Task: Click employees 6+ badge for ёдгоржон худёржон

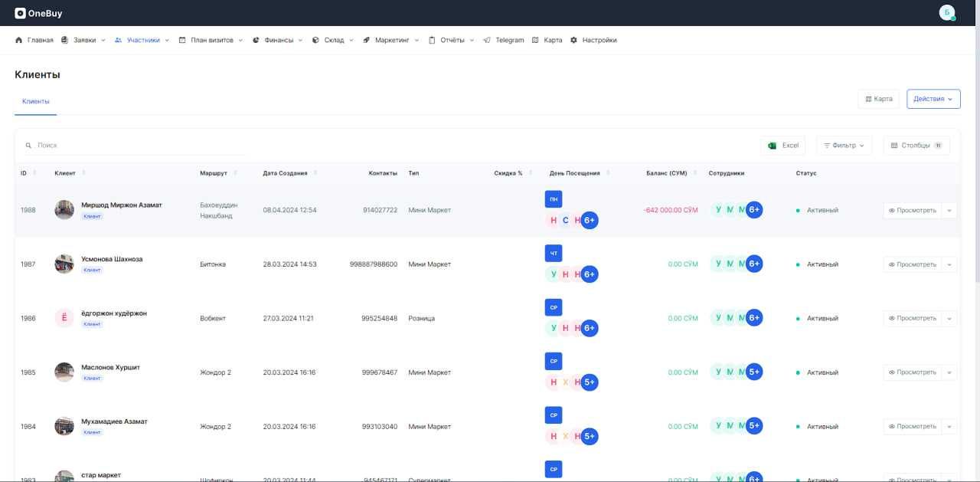Action: pyautogui.click(x=754, y=317)
